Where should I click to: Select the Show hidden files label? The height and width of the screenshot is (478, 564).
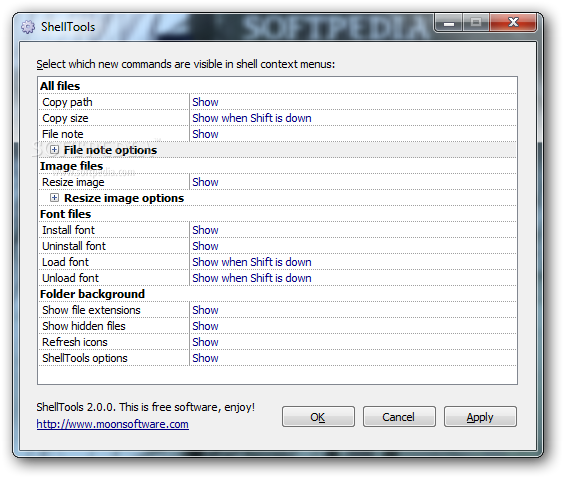pyautogui.click(x=84, y=326)
